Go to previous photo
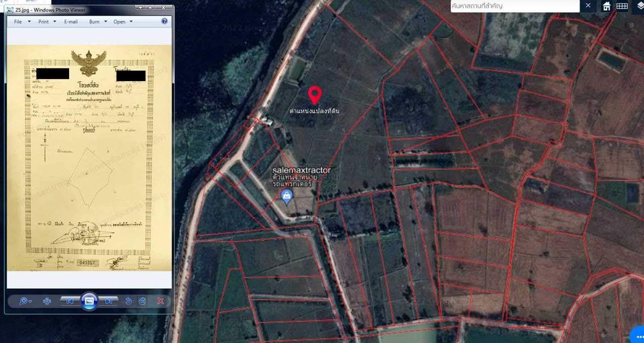This screenshot has width=644, height=343. 70,301
